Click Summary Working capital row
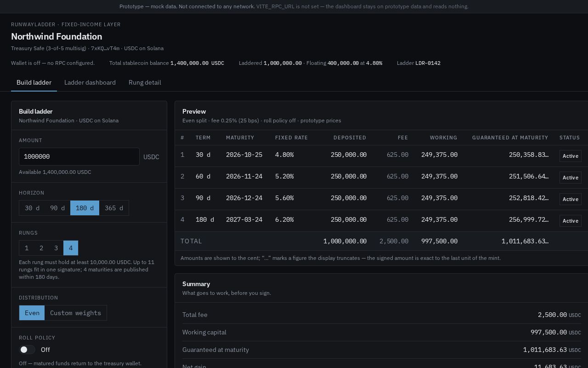 (x=381, y=332)
